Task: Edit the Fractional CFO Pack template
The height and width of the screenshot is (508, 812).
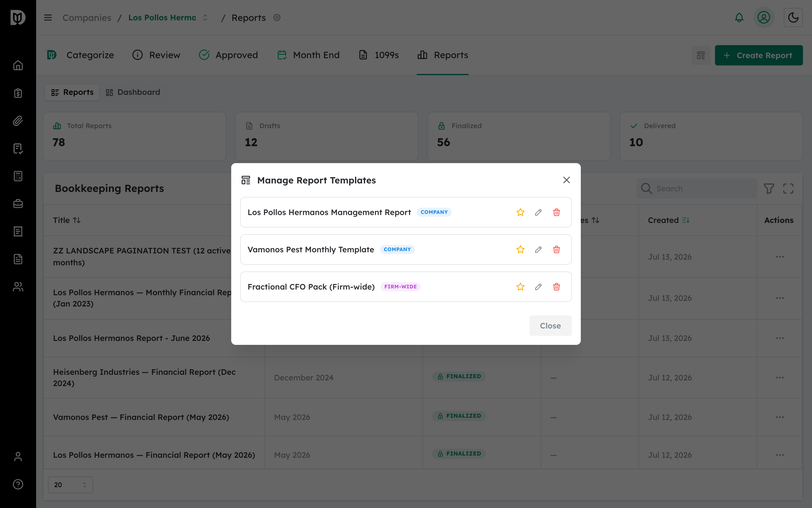Action: 538,287
